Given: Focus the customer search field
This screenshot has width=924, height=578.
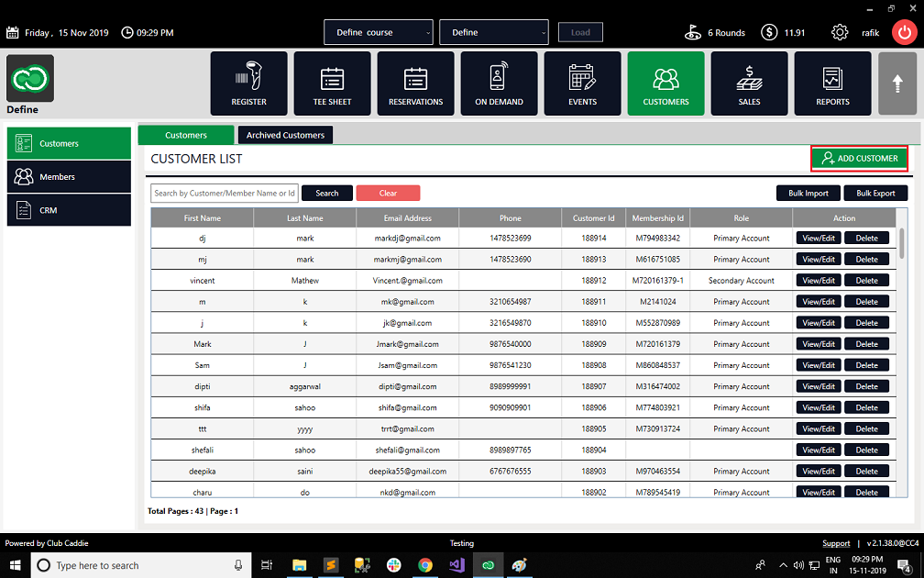Looking at the screenshot, I should click(225, 193).
